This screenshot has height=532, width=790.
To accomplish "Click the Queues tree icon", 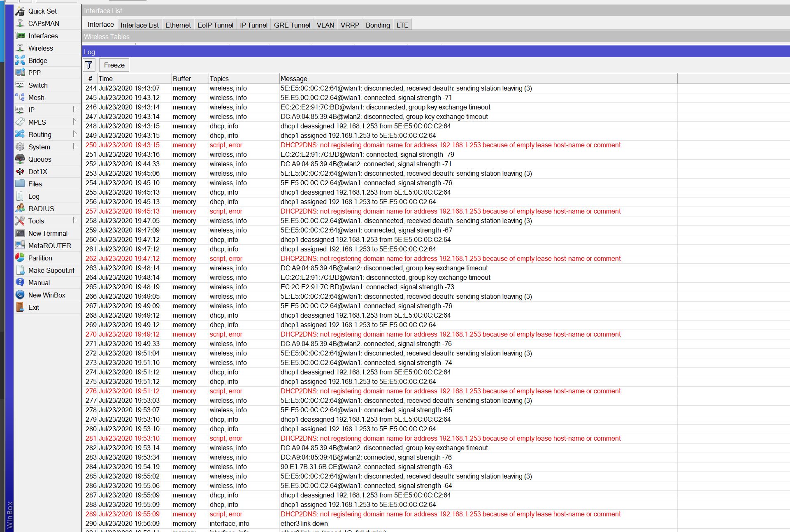I will point(20,159).
